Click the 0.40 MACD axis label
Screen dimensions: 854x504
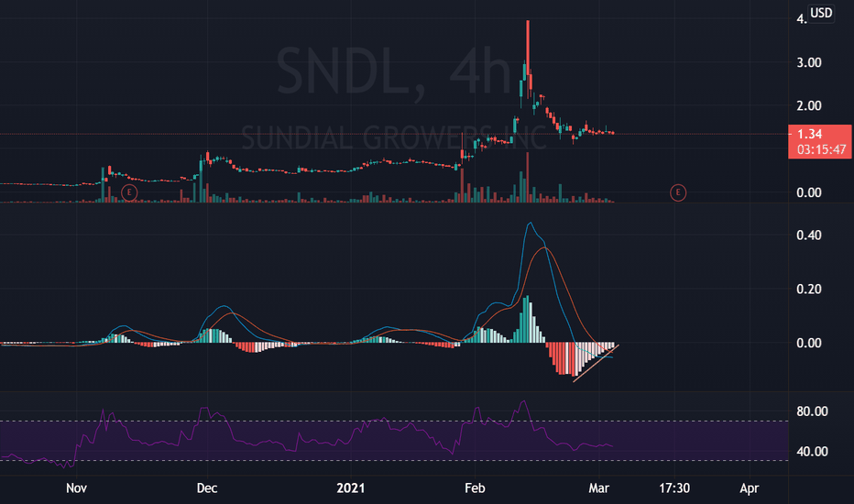click(x=809, y=236)
